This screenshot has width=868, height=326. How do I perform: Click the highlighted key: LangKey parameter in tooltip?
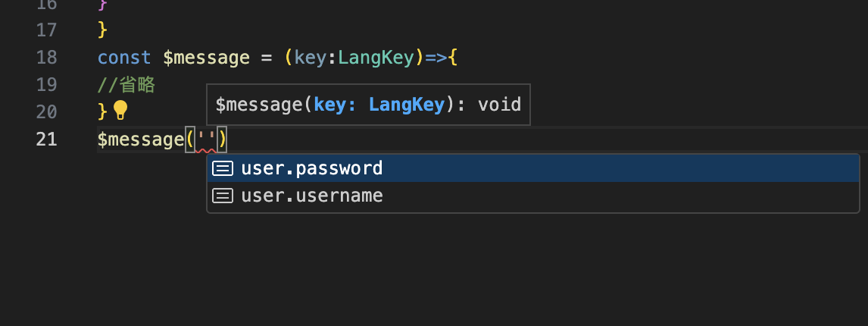coord(379,105)
